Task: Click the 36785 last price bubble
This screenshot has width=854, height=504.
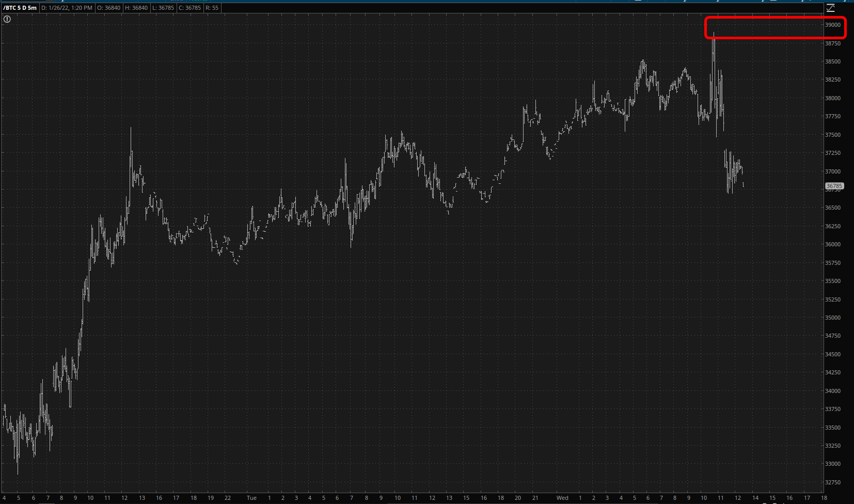Action: pyautogui.click(x=834, y=186)
